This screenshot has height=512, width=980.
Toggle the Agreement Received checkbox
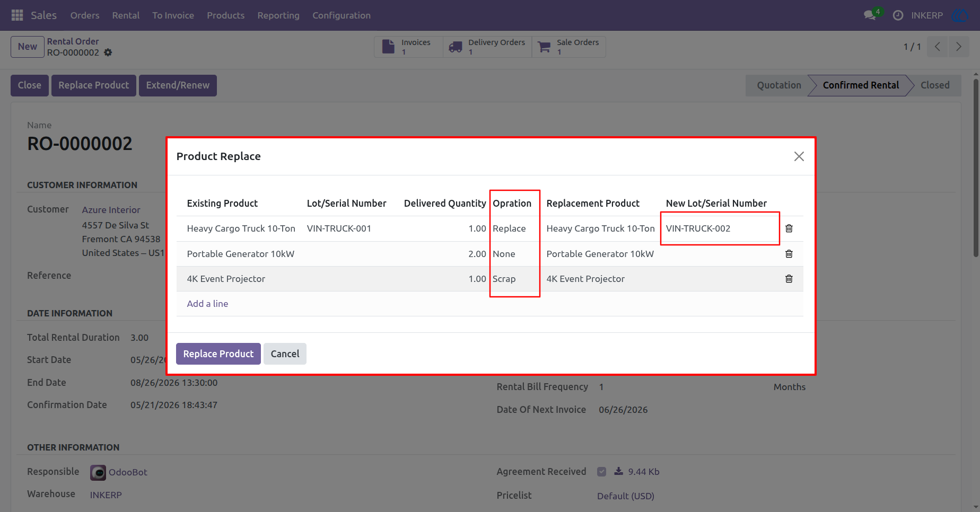click(x=601, y=472)
